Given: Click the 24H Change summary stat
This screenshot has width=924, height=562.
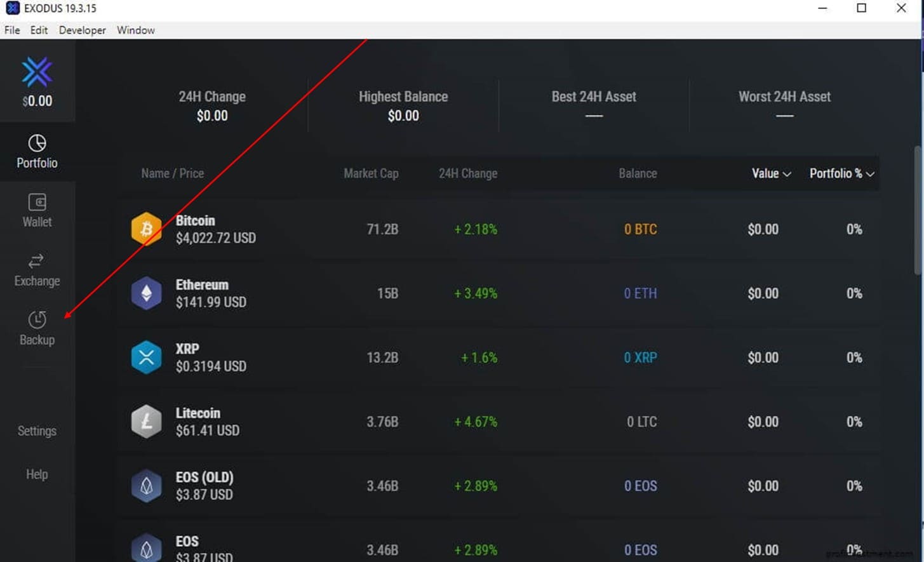Looking at the screenshot, I should [212, 106].
